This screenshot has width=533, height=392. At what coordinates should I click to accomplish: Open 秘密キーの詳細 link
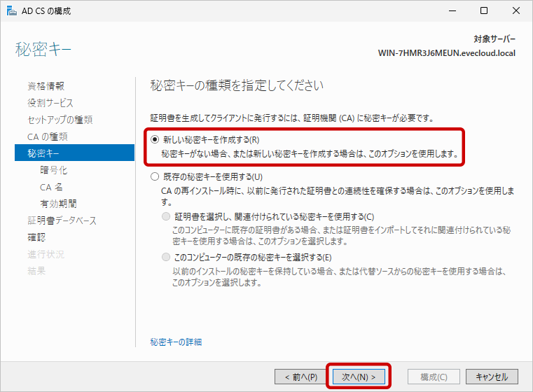tap(176, 342)
